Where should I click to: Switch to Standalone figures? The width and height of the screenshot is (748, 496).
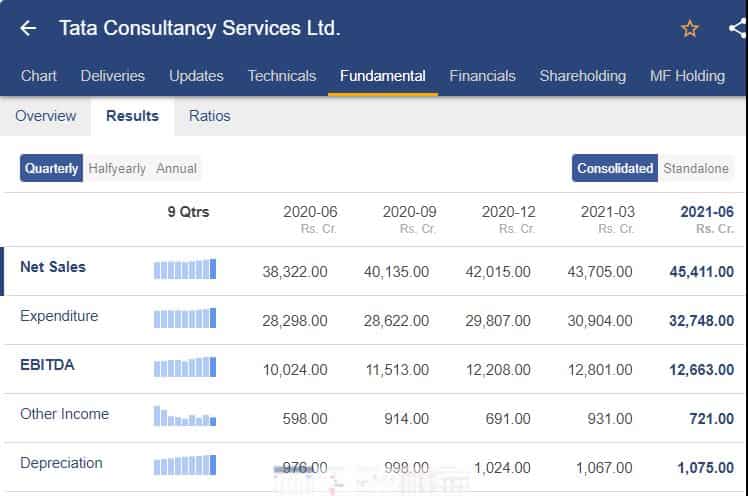point(696,168)
